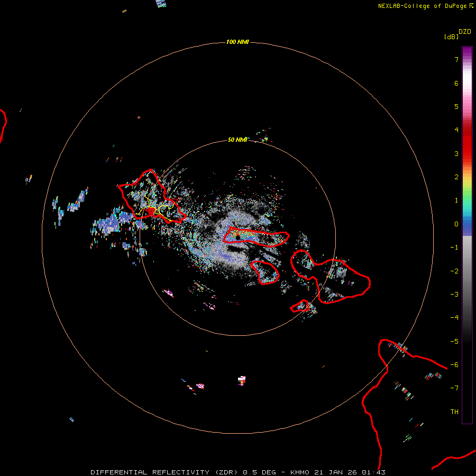Select the -1 dB scale label

click(454, 248)
